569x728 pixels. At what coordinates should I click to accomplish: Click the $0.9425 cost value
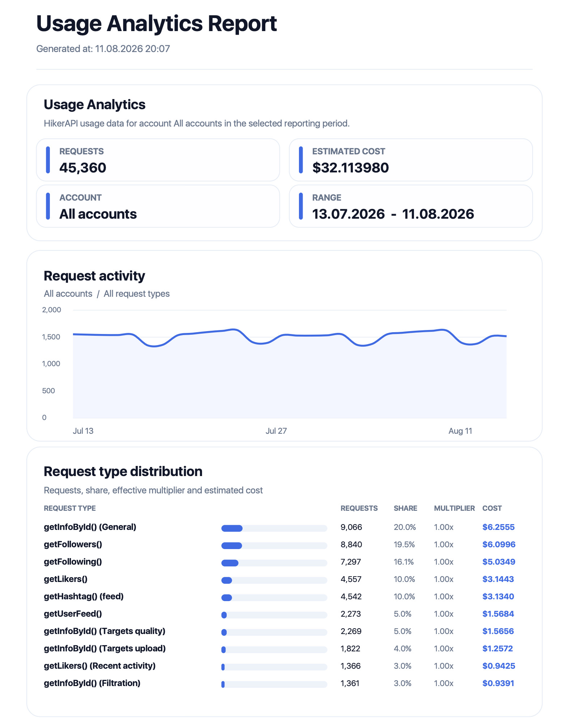pyautogui.click(x=499, y=666)
